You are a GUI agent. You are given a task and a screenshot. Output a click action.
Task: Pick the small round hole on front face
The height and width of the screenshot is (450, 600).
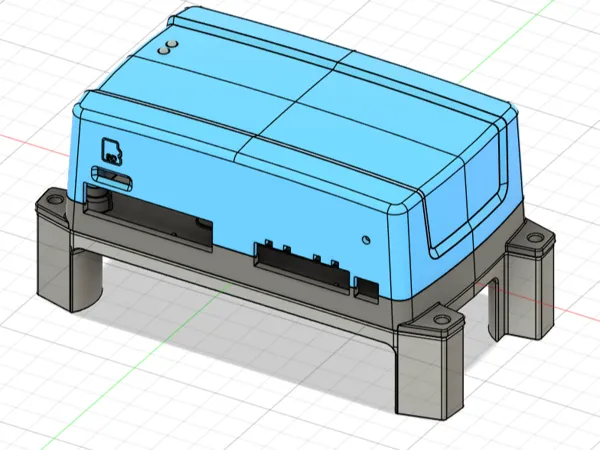pyautogui.click(x=366, y=240)
